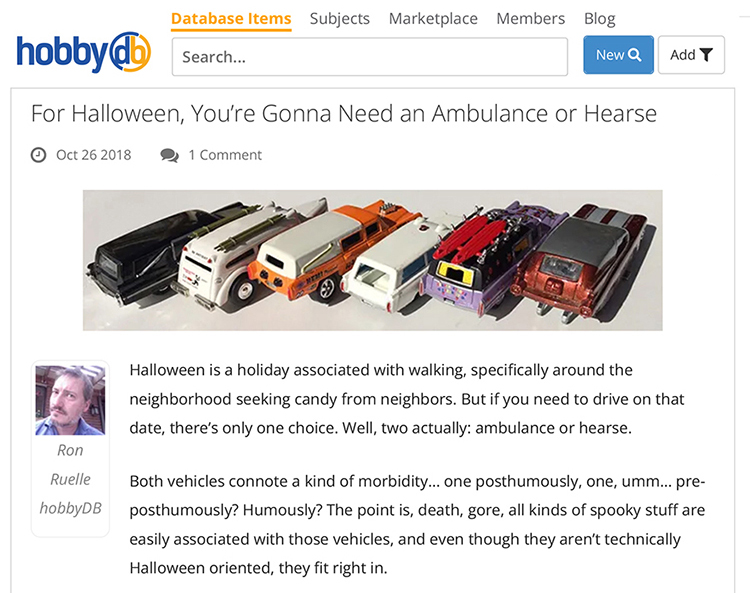This screenshot has width=750, height=593.
Task: Click the blue New search button
Action: point(618,55)
